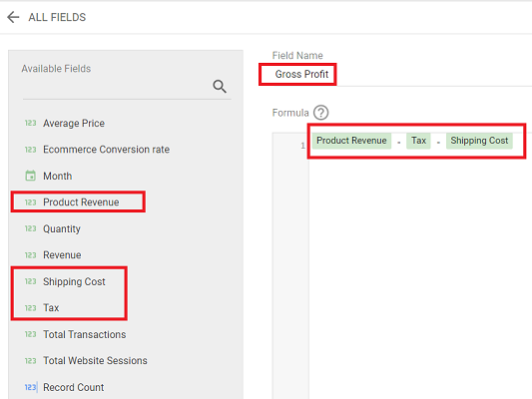
Task: Click the blue numeric icon beside Record Count
Action: [x=31, y=387]
